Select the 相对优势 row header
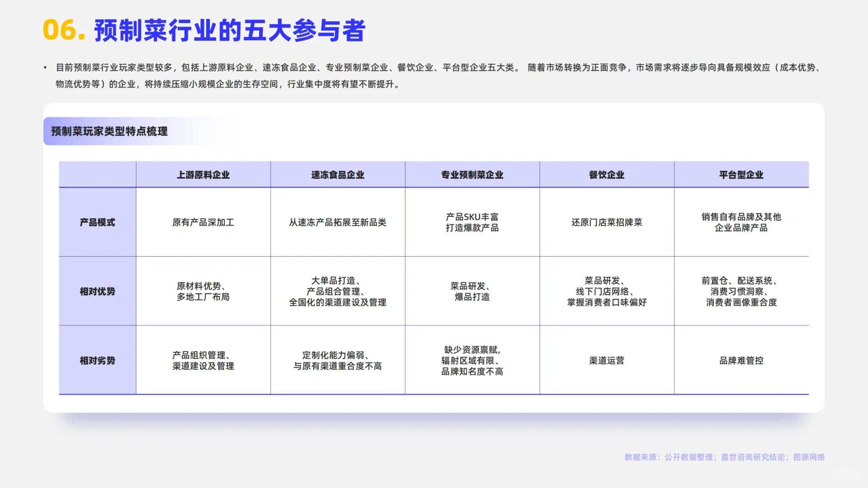Viewport: 868px width, 488px height. pyautogui.click(x=97, y=291)
